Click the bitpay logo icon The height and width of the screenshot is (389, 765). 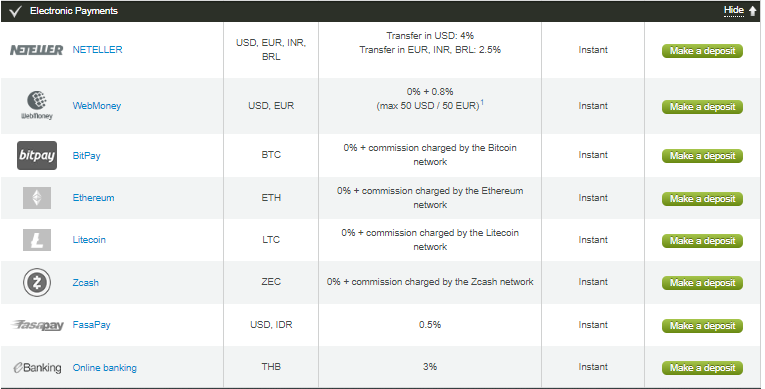point(37,156)
